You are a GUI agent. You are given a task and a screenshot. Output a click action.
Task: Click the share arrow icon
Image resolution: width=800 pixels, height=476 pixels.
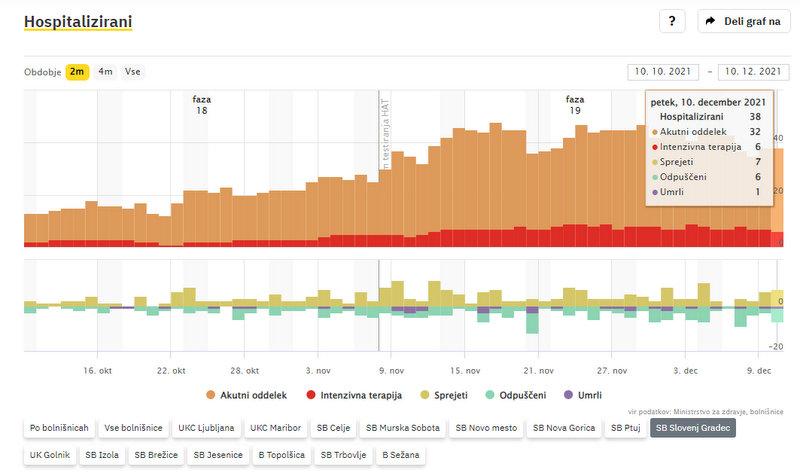[x=710, y=21]
